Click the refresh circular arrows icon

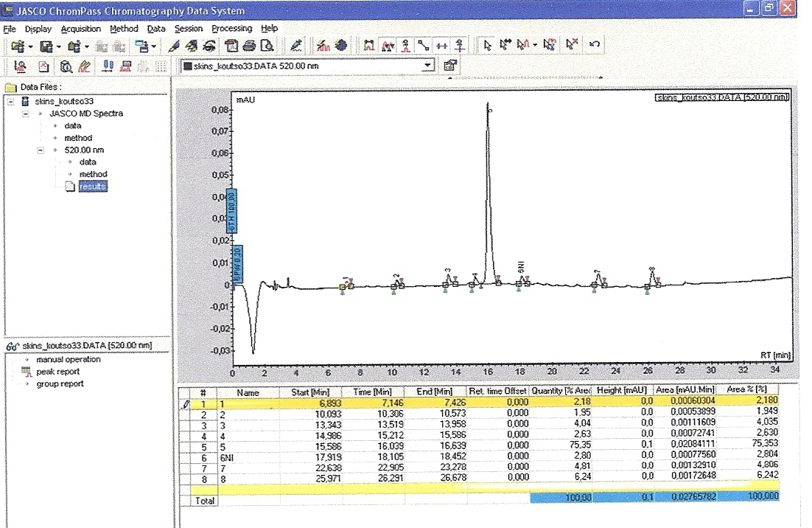tap(209, 46)
